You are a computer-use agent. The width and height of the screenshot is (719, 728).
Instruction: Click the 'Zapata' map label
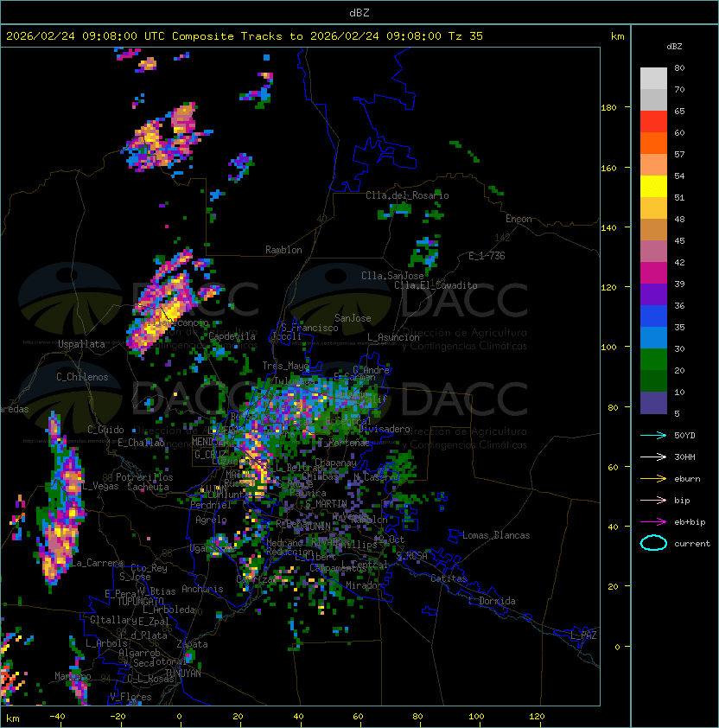pos(192,644)
